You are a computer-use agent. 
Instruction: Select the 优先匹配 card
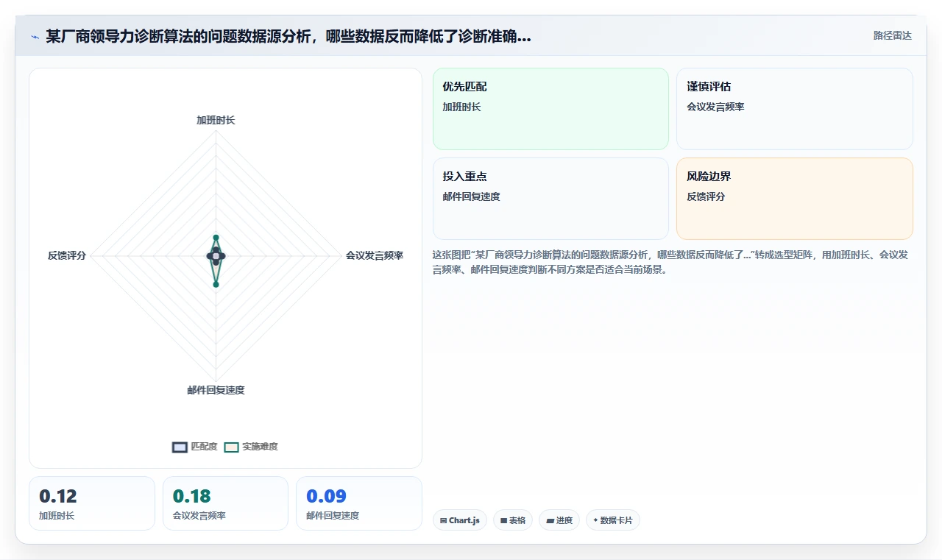pos(550,109)
